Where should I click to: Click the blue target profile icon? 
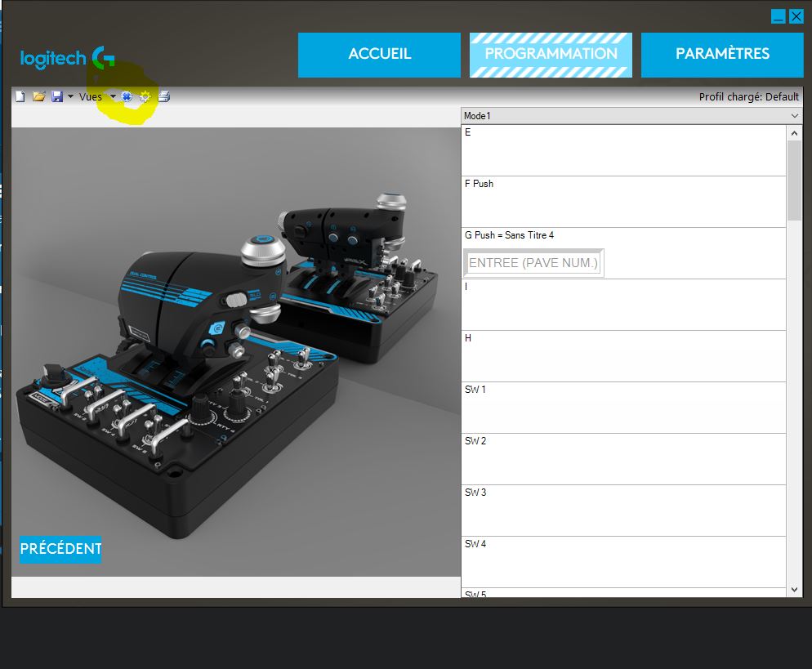(x=127, y=97)
